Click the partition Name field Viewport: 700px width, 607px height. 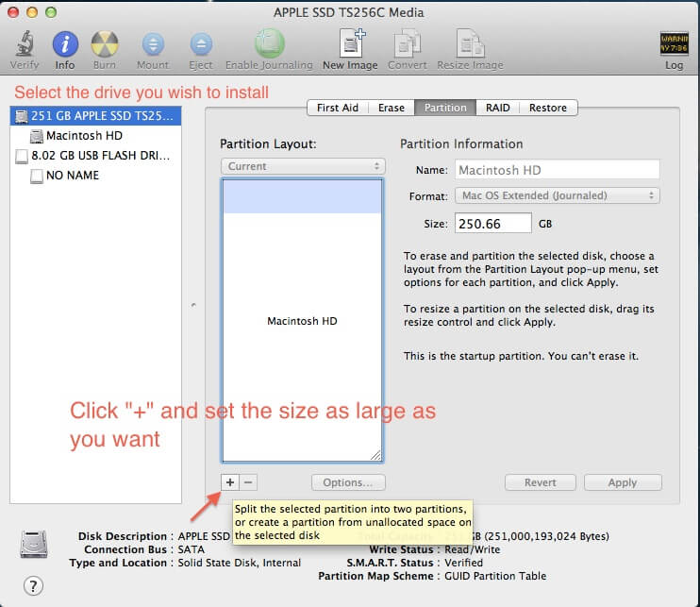pyautogui.click(x=558, y=170)
